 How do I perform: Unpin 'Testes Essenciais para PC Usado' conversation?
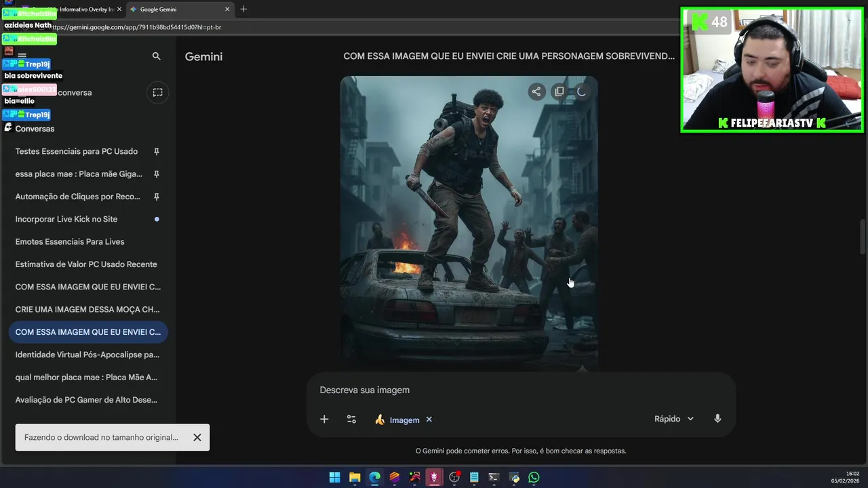coord(157,151)
